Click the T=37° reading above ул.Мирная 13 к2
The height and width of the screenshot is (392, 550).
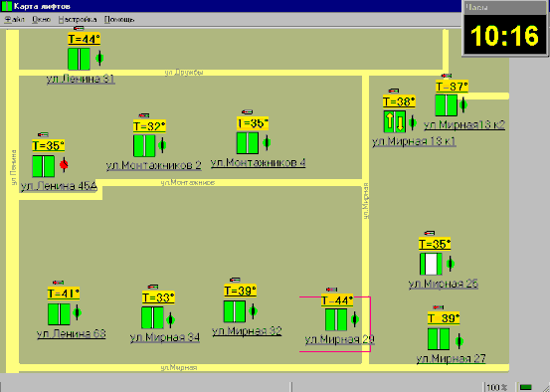pos(452,87)
